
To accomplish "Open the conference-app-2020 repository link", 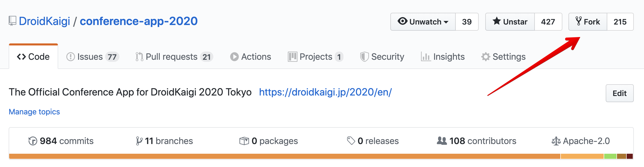I will 139,21.
